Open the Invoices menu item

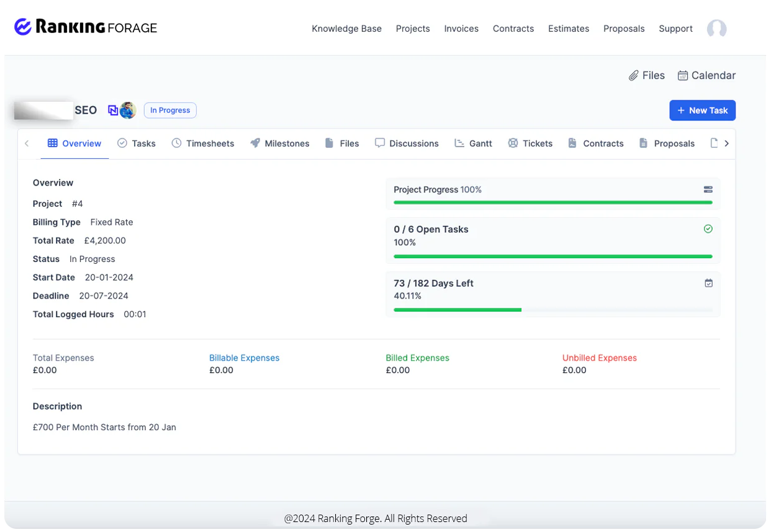tap(461, 29)
